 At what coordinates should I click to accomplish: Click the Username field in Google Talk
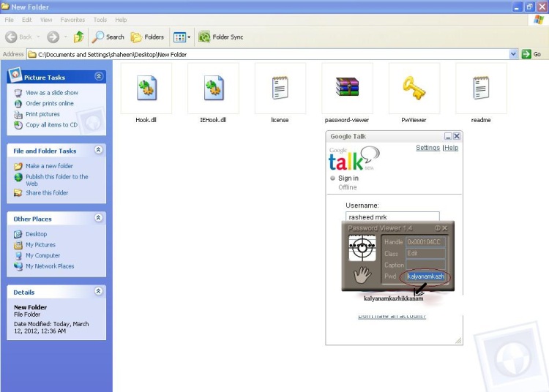pyautogui.click(x=392, y=216)
